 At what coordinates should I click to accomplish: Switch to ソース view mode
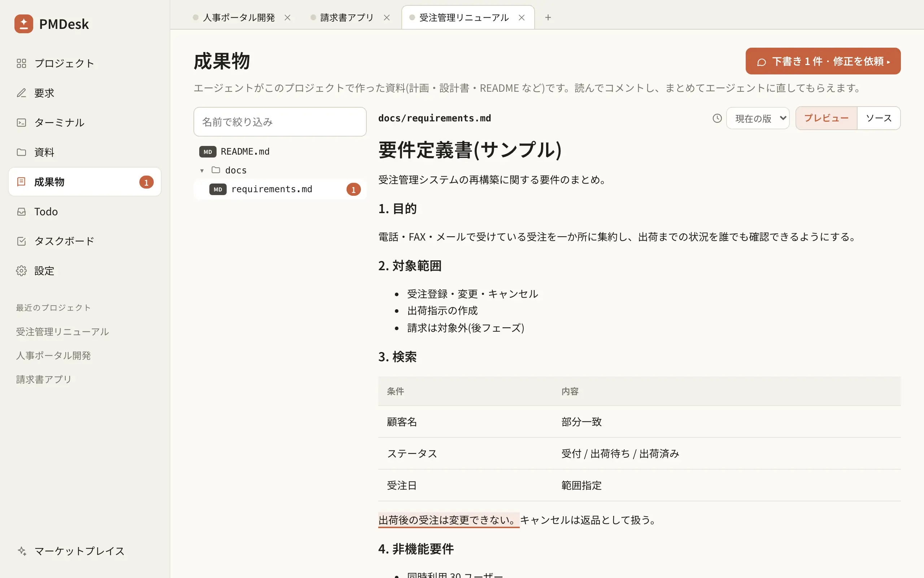[879, 118]
